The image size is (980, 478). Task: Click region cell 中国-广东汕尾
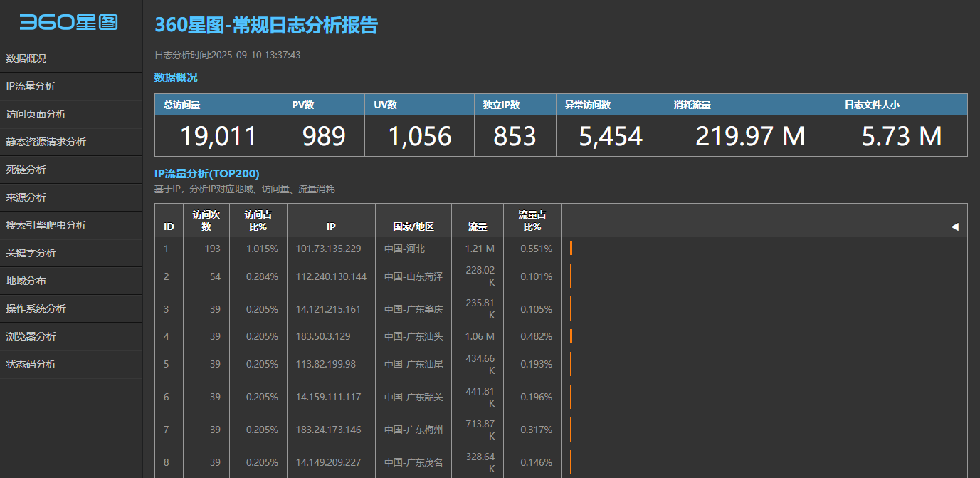[x=413, y=364]
